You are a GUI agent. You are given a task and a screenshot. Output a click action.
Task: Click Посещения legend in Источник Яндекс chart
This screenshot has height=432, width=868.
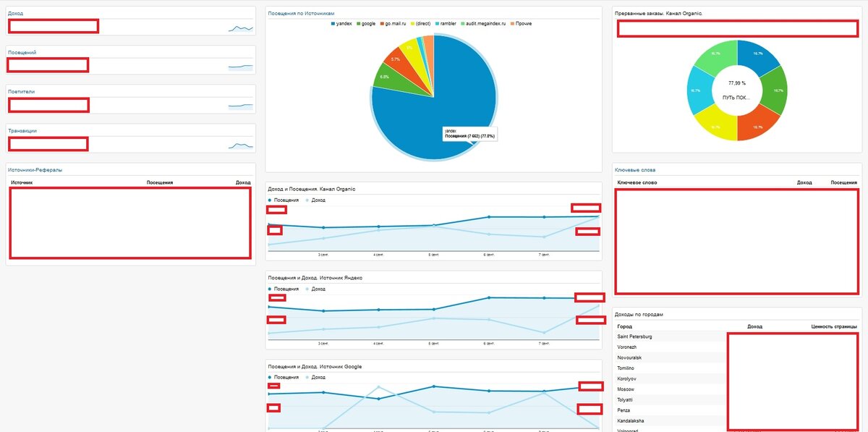click(x=284, y=289)
